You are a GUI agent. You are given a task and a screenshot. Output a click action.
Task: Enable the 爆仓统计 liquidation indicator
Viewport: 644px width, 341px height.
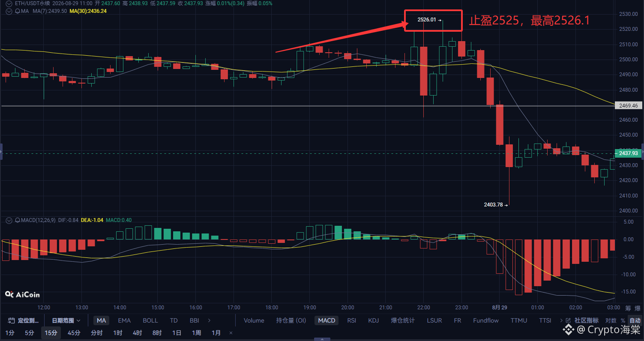tap(403, 320)
